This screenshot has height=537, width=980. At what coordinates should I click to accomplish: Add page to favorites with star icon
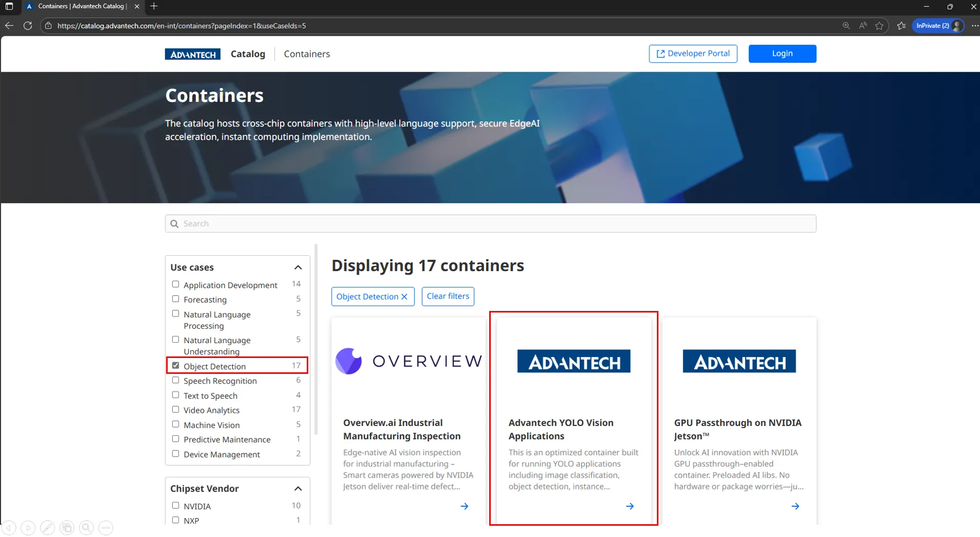point(879,26)
